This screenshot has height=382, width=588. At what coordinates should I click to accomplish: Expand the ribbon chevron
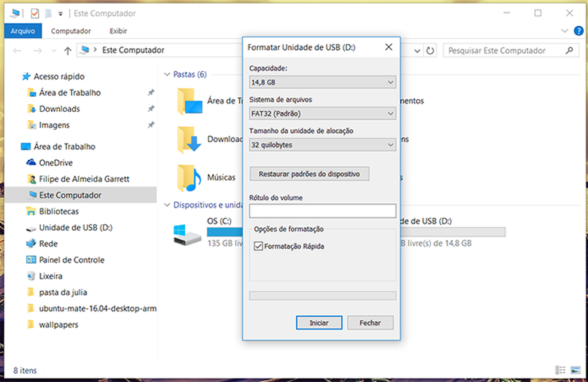coord(565,30)
